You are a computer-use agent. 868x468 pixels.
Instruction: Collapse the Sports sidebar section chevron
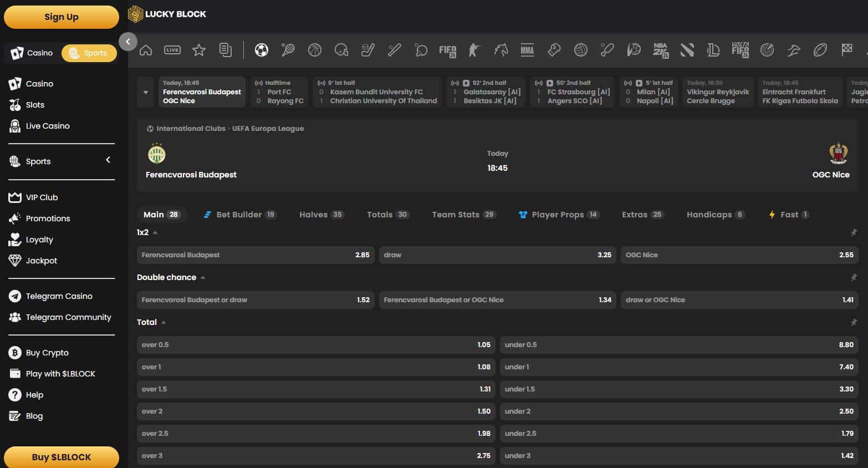click(x=108, y=160)
